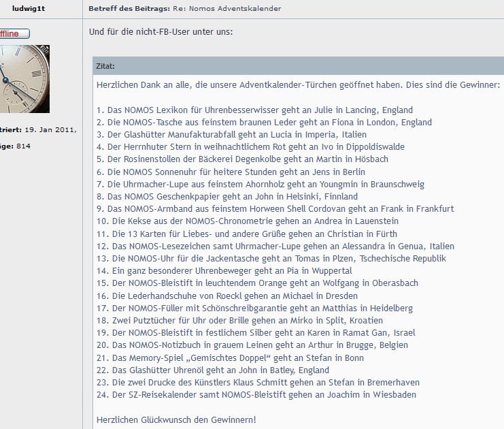This screenshot has height=429, width=504.
Task: Click the post subject Re: Nomos Adventskalender
Action: pos(227,9)
